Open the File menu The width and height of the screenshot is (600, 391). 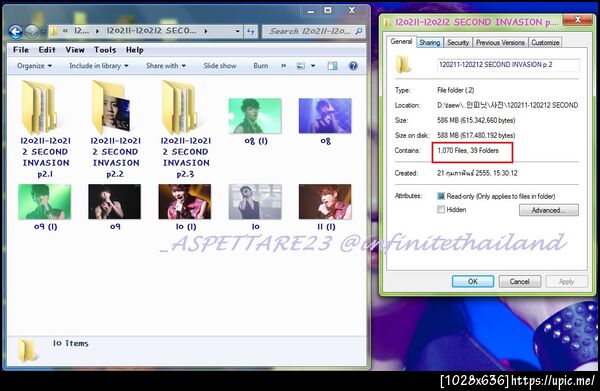21,50
